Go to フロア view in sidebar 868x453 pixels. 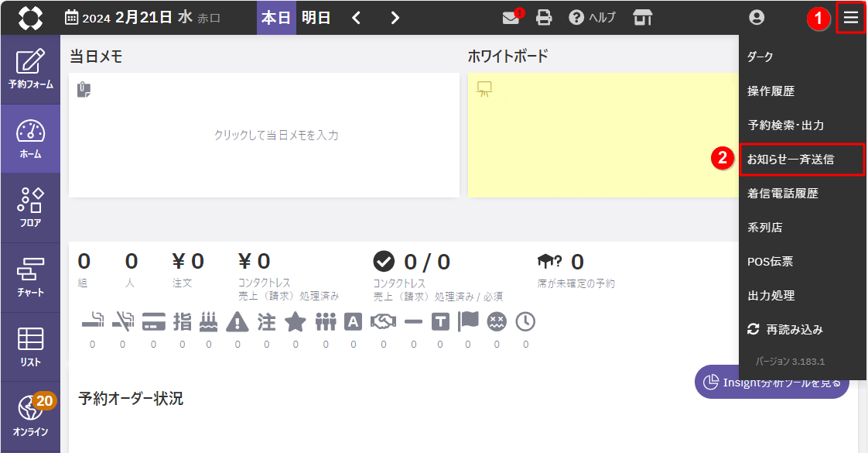pos(30,207)
